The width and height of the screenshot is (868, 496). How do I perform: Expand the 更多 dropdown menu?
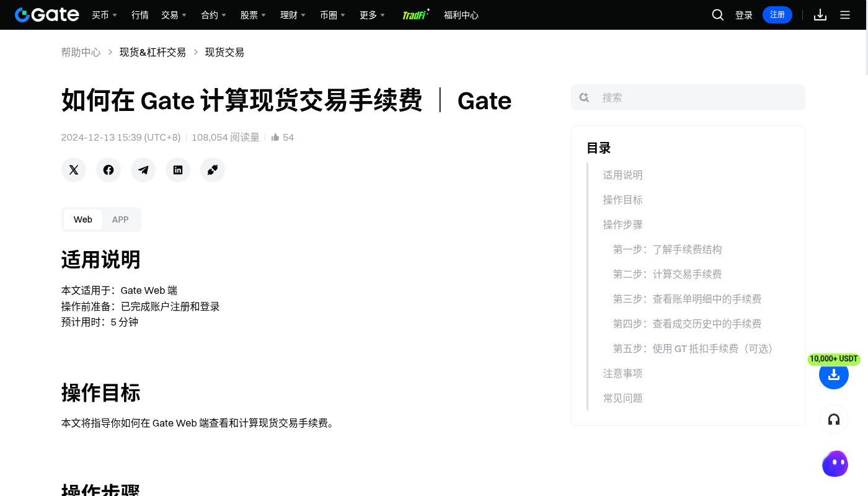coord(372,15)
